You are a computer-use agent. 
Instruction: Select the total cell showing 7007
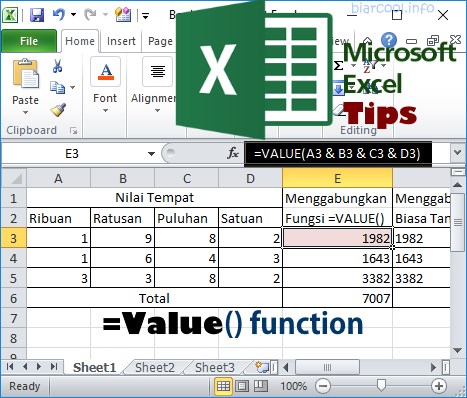337,298
